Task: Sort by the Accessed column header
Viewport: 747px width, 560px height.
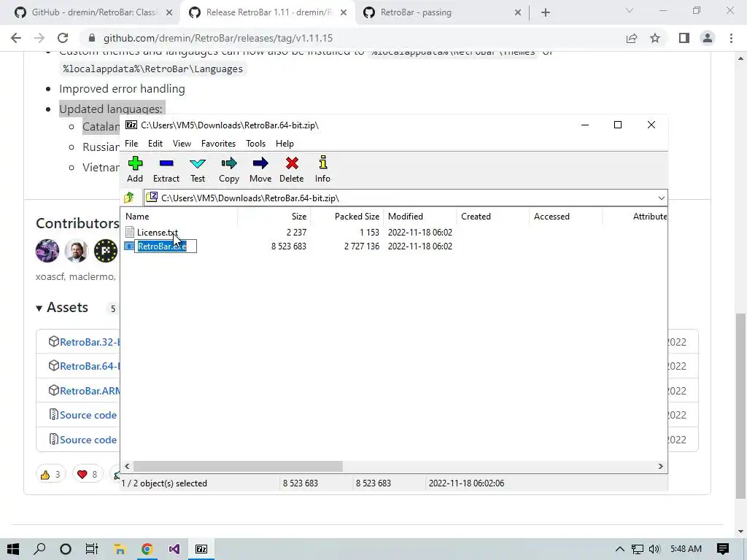Action: click(565, 216)
